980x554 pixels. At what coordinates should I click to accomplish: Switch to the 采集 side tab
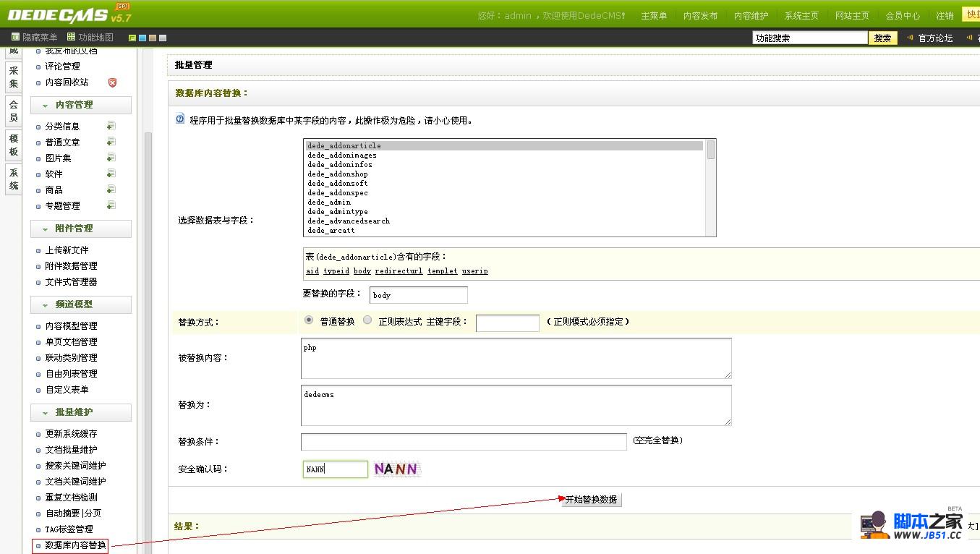pyautogui.click(x=13, y=77)
